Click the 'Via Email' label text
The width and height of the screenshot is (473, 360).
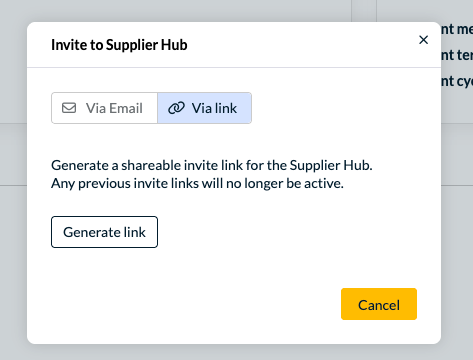[x=114, y=108]
